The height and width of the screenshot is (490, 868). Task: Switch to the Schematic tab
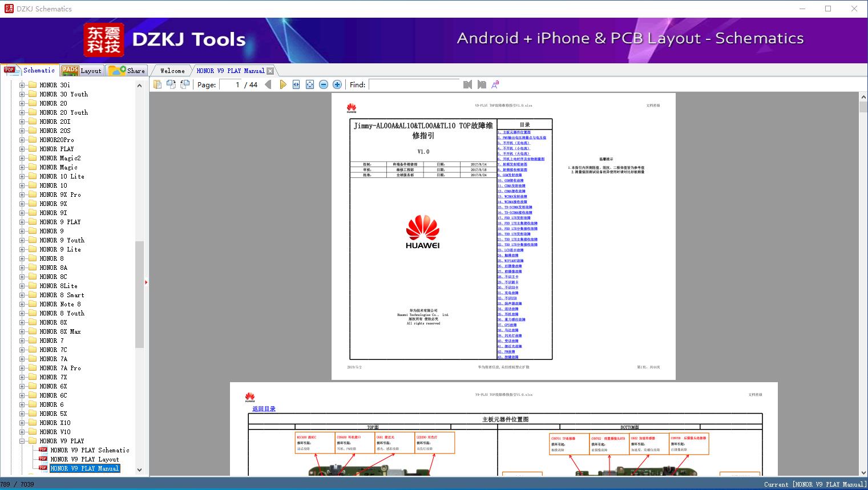point(29,70)
